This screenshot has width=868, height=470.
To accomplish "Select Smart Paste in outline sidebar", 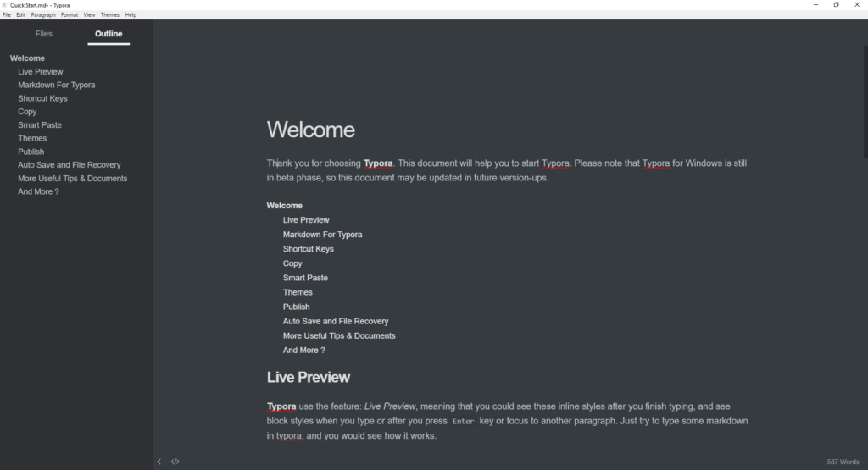I will (x=40, y=125).
